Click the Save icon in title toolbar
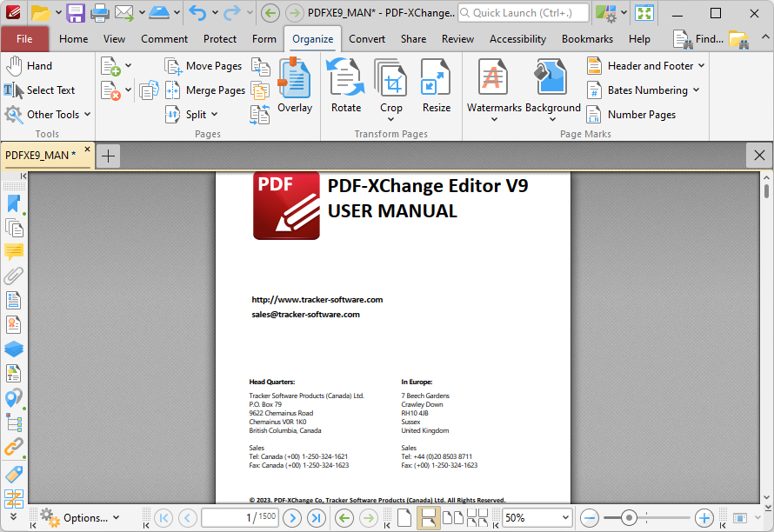The image size is (774, 532). coord(76,13)
